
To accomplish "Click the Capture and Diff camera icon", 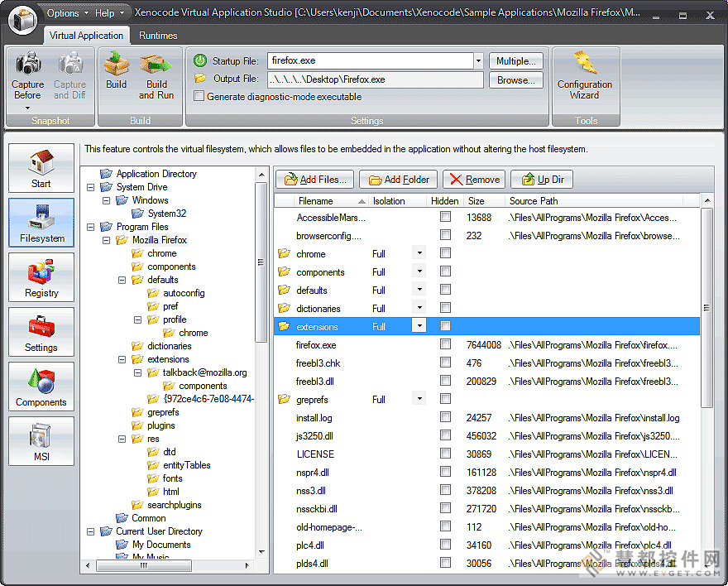I will coord(70,63).
